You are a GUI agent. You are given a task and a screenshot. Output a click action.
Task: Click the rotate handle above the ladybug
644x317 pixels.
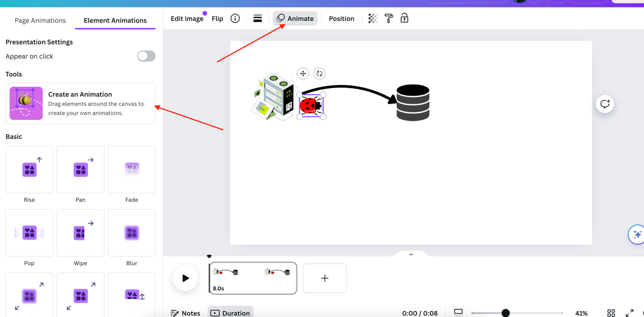(319, 73)
